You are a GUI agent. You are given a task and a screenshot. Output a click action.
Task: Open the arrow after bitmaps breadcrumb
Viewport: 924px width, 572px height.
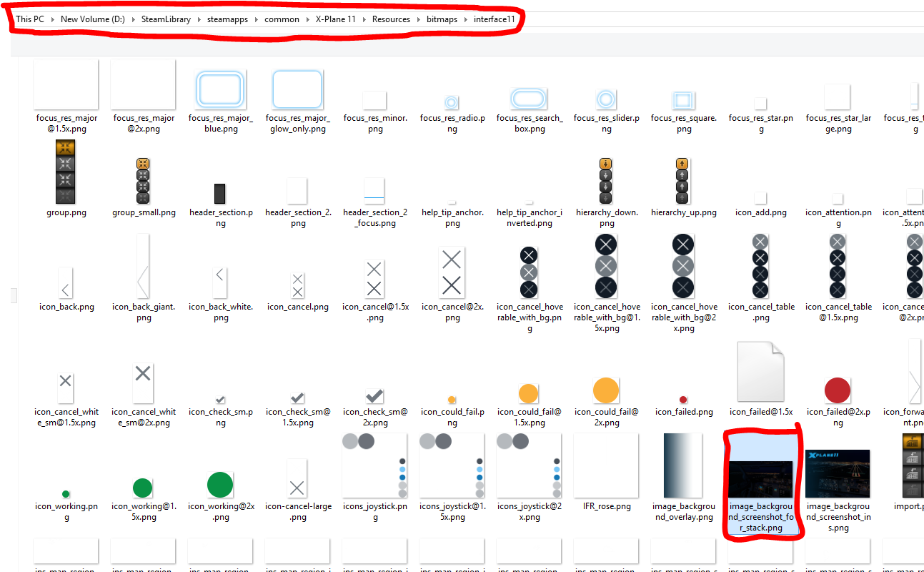tap(466, 19)
